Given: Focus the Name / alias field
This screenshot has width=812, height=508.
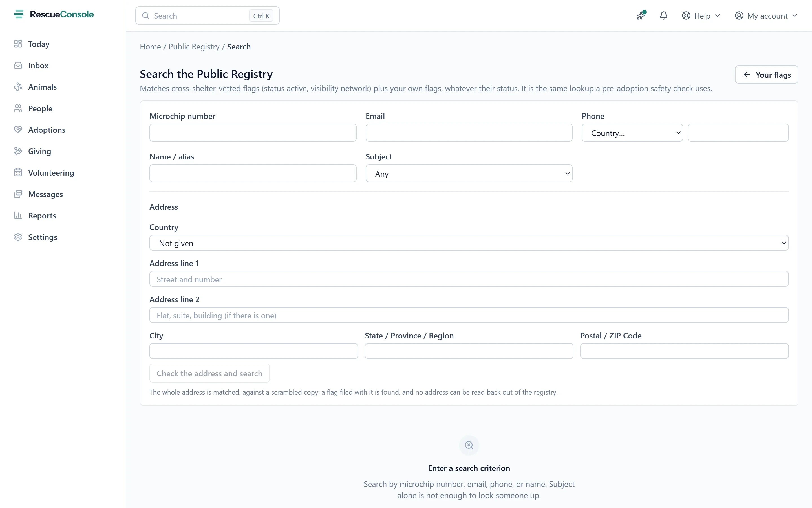Looking at the screenshot, I should click(253, 173).
